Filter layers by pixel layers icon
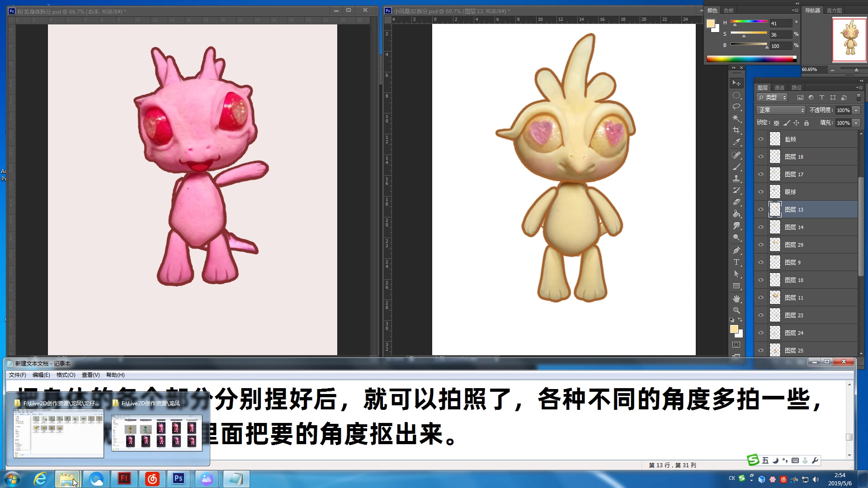 [800, 98]
